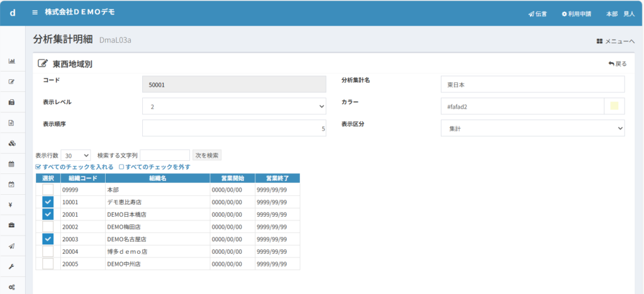Open the wrench tools sidebar icon
644x294 pixels.
(11, 266)
